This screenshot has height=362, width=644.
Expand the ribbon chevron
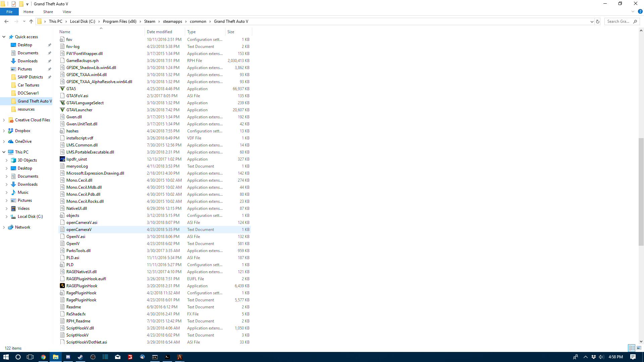click(633, 11)
